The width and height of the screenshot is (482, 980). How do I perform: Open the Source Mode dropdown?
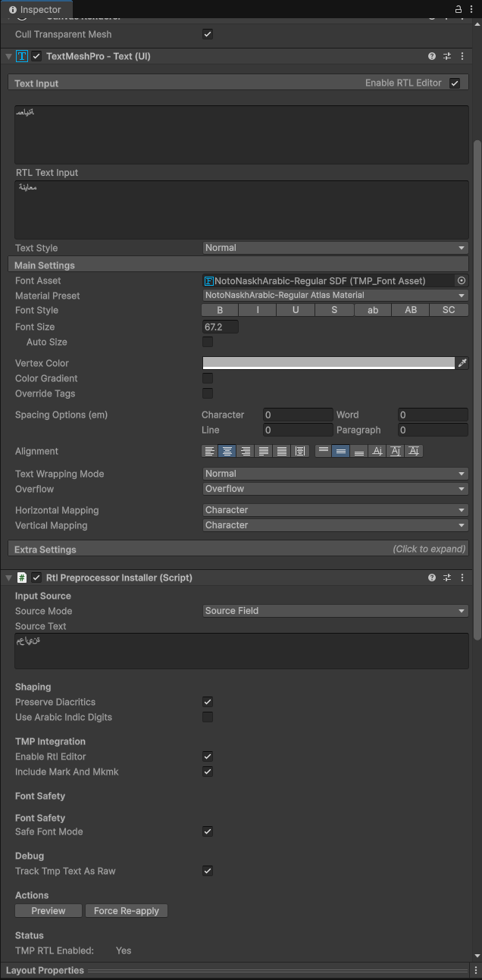[x=335, y=611]
